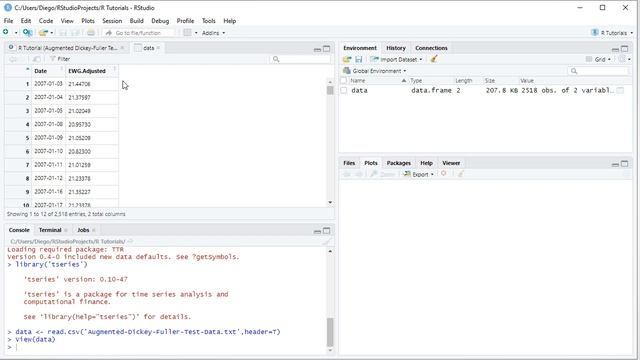Select the cell 2007-01-03
The image size is (640, 360).
tap(48, 84)
